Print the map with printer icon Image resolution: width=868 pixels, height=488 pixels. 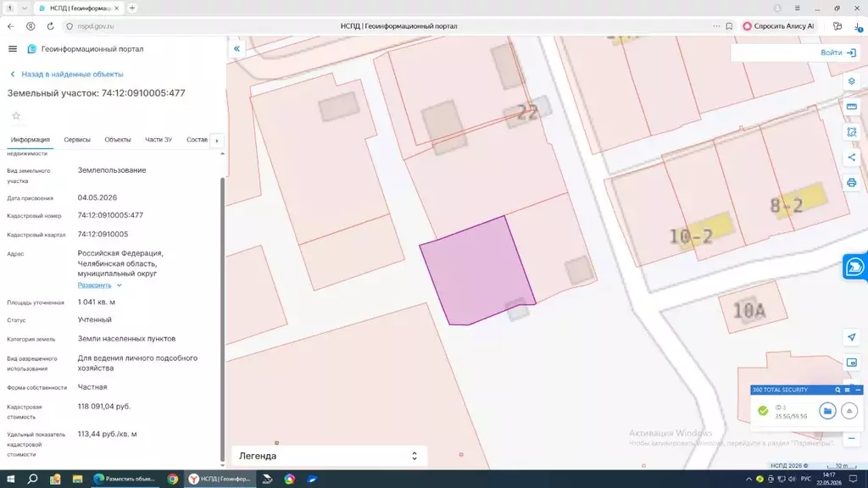(851, 183)
